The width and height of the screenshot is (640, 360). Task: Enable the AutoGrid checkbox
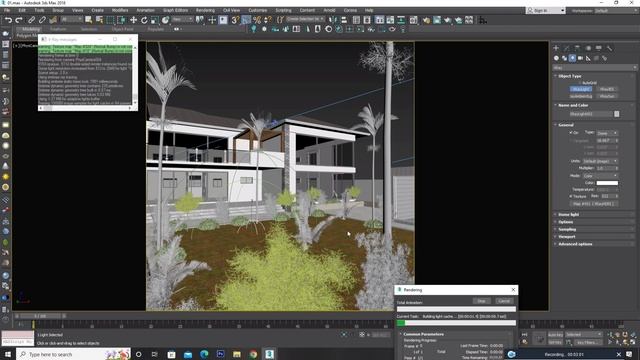[x=580, y=83]
